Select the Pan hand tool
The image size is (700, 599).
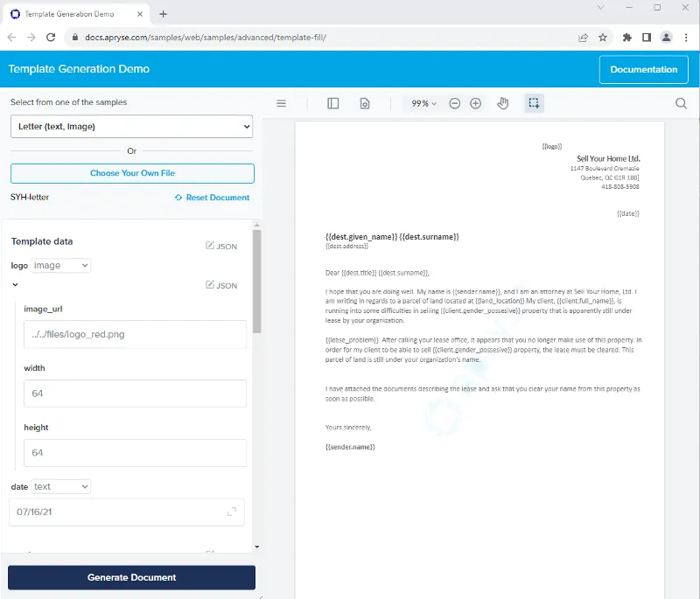point(502,103)
